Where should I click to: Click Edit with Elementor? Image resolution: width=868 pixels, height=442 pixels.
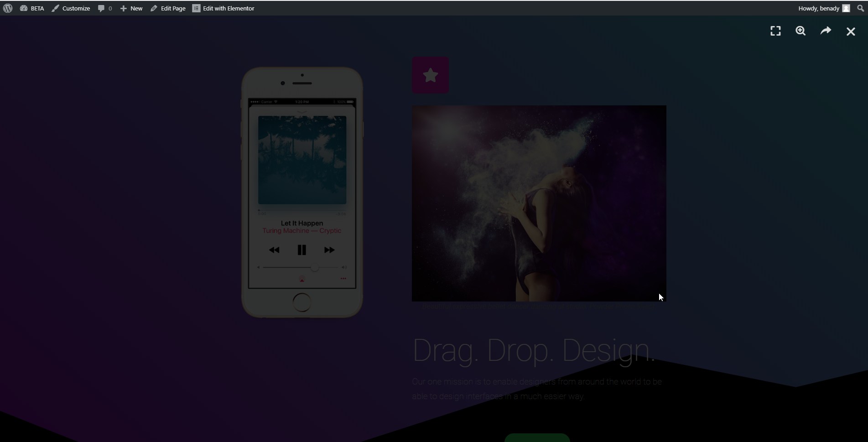click(x=223, y=8)
